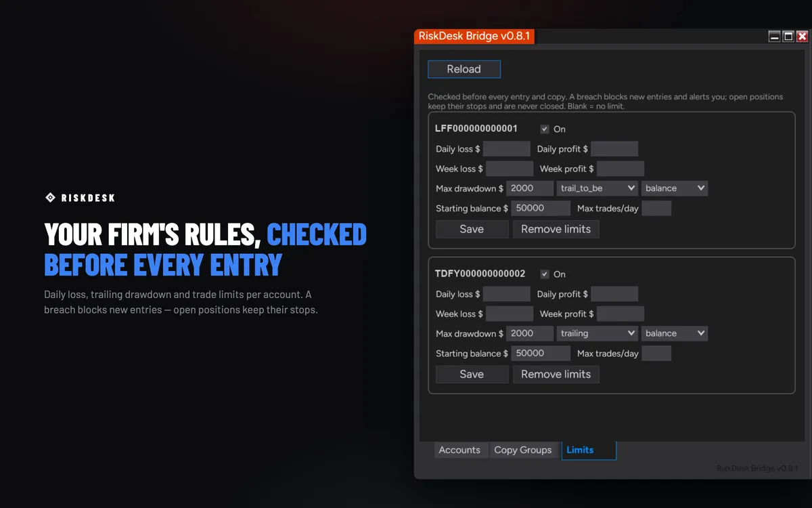This screenshot has height=508, width=812.
Task: Remove limits for LFF000000000001
Action: click(x=556, y=229)
